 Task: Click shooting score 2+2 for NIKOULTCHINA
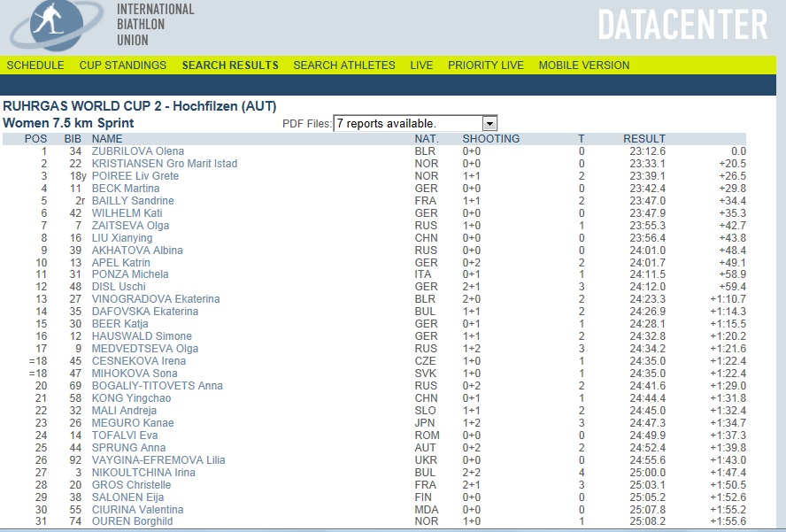coord(471,473)
